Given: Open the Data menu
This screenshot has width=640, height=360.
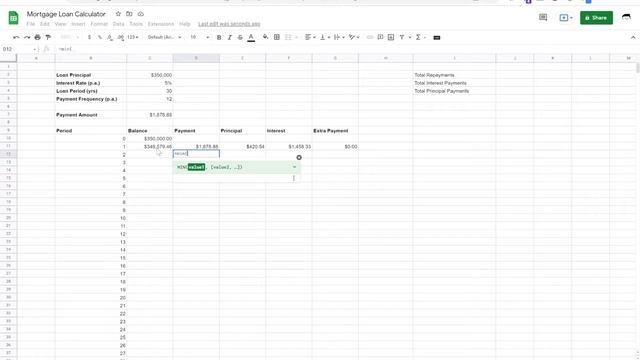Looking at the screenshot, I should pos(118,24).
